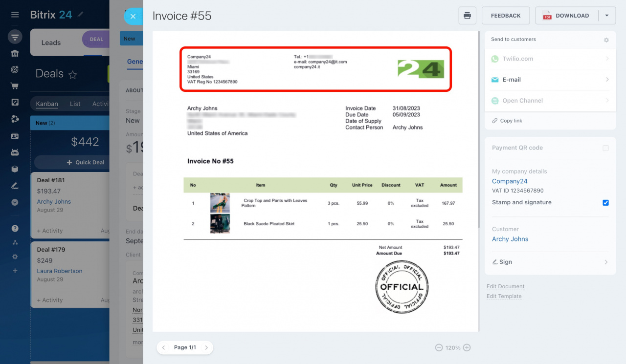Screen dimensions: 626x364
Task: Expand the Download dropdown arrow
Action: point(607,16)
